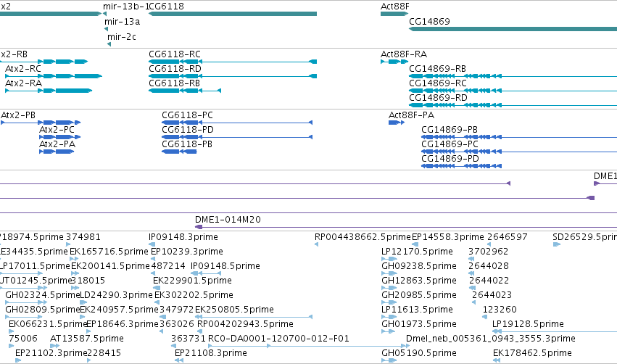This screenshot has height=364, width=617.
Task: Select the IP09148.5prime EST label
Action: [x=225, y=266]
